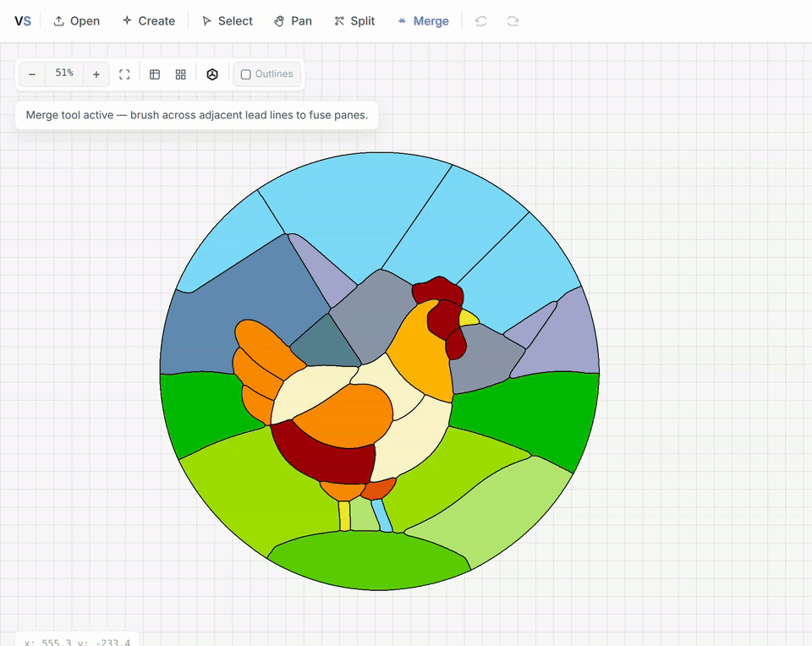Click the Merge tool
This screenshot has width=812, height=646.
click(424, 21)
